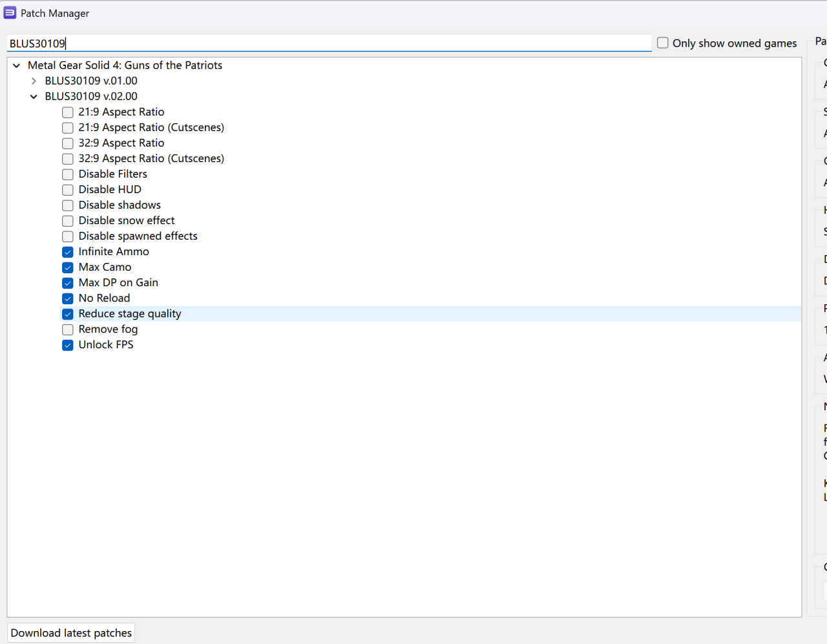Viewport: 827px width, 644px height.
Task: Uncheck the Max Camo checkbox
Action: click(68, 267)
